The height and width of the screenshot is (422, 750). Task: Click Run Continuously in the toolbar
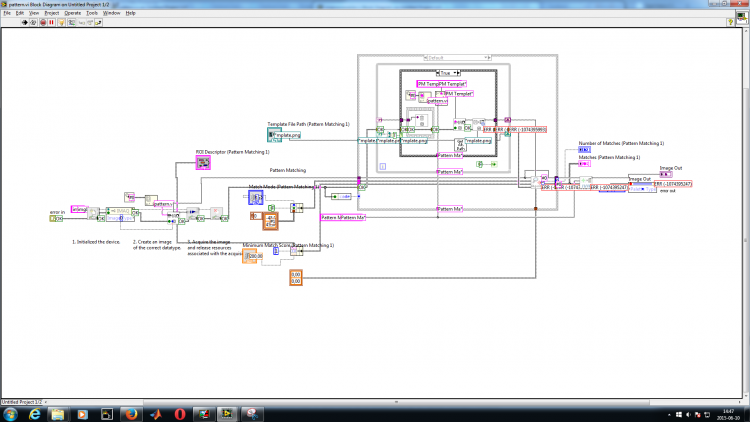point(33,22)
